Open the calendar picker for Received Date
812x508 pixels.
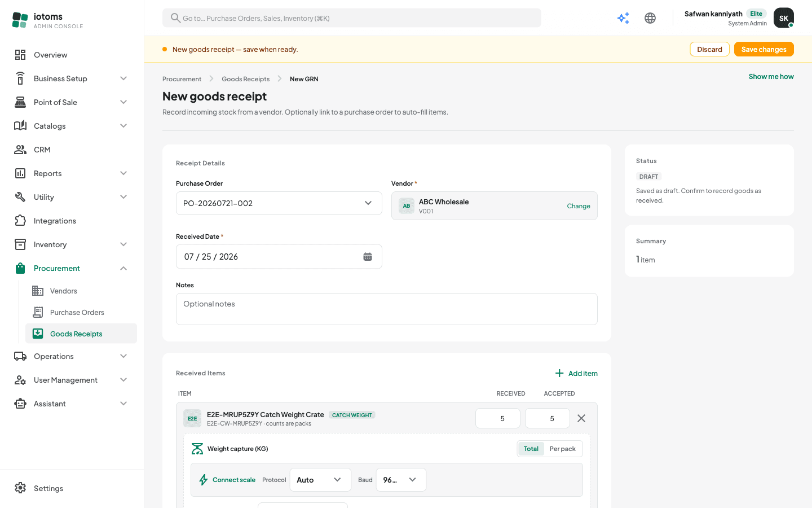(x=368, y=257)
